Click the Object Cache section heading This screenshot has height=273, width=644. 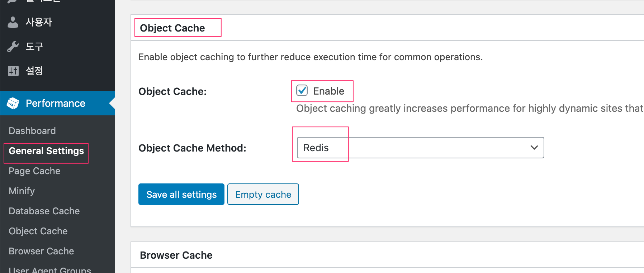(172, 28)
